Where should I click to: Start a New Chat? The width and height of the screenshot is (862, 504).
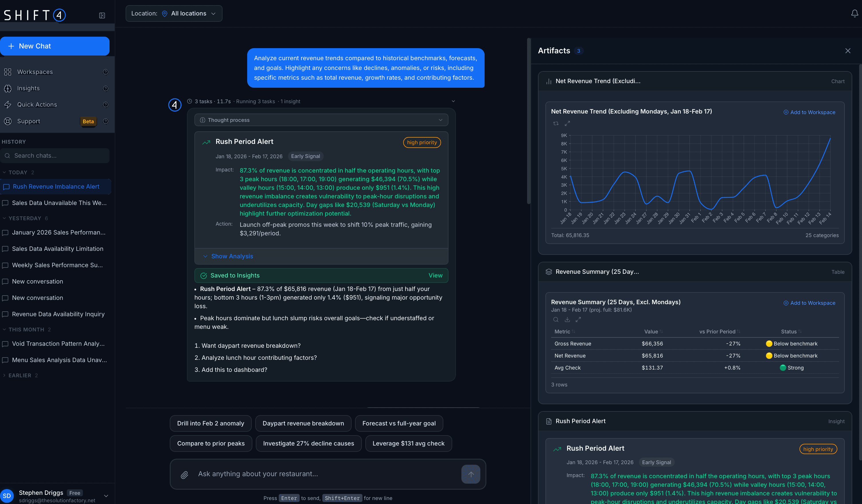point(55,46)
